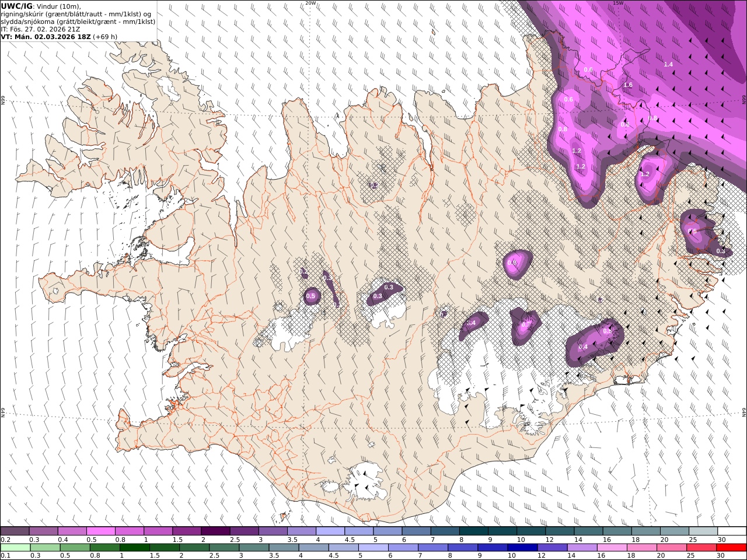Click the bright red swatch ending the rain legend
Viewport: 747px width, 560px height.
point(732,548)
